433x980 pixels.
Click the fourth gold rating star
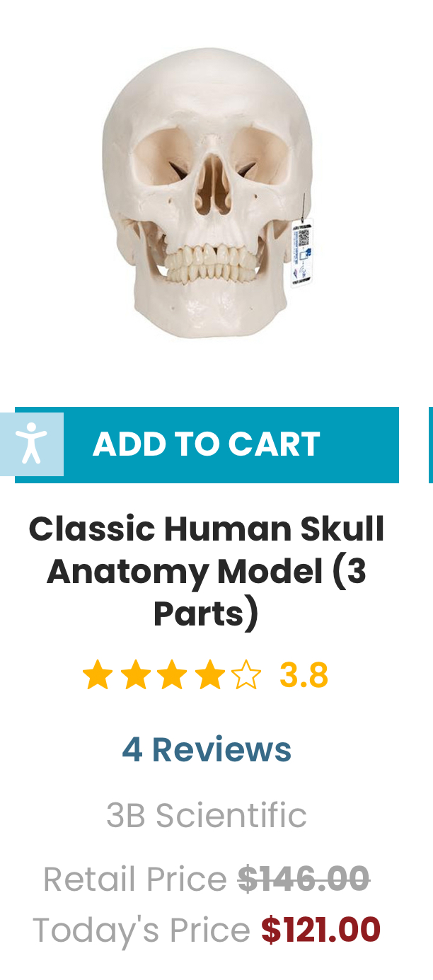[209, 674]
